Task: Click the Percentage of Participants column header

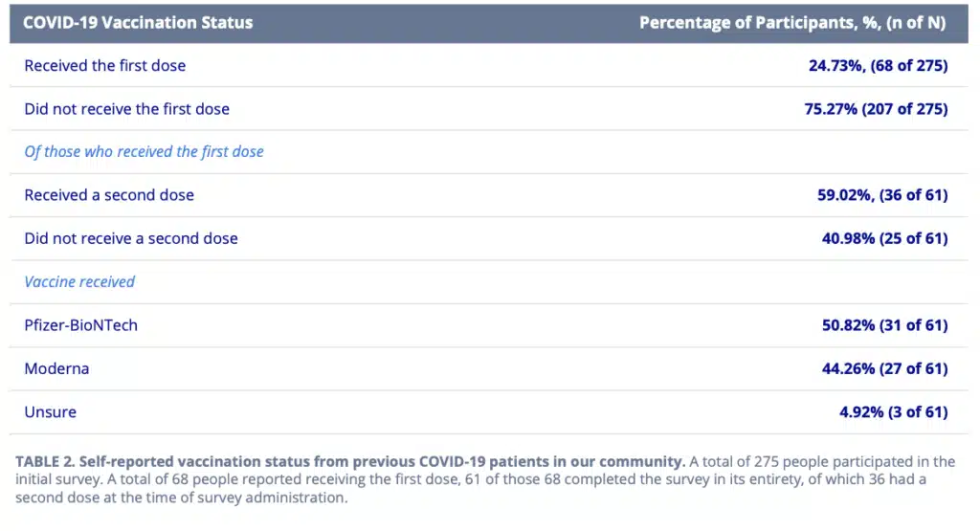Action: pos(792,23)
